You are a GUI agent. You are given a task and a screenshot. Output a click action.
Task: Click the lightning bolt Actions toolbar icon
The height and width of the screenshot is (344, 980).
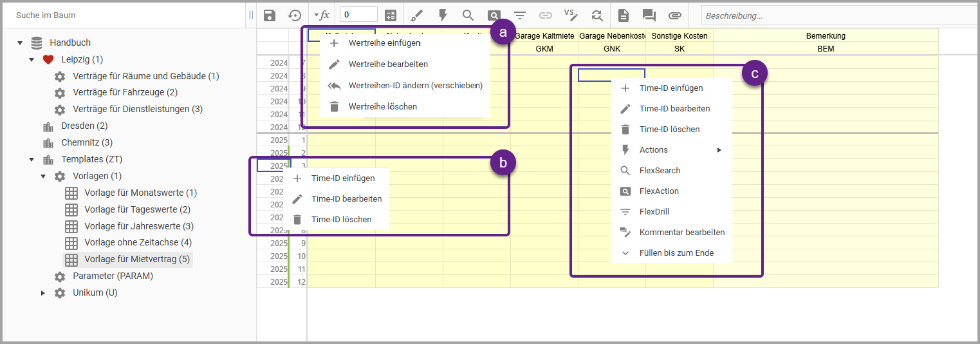click(443, 15)
